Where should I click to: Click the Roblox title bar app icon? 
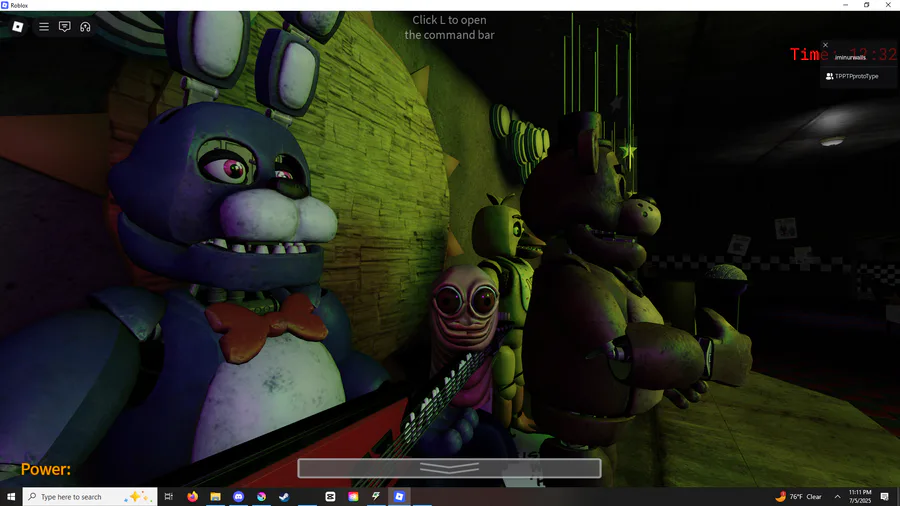pyautogui.click(x=5, y=5)
